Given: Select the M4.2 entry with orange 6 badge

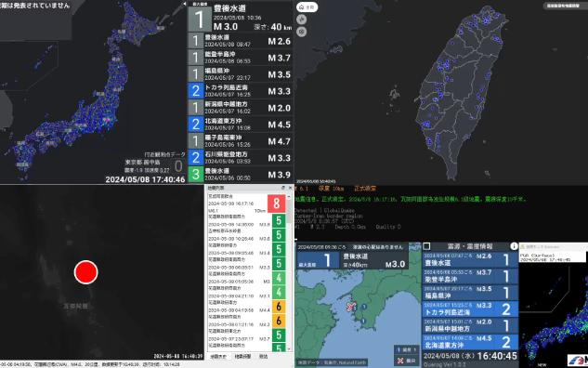Looking at the screenshot, I should 247,321.
